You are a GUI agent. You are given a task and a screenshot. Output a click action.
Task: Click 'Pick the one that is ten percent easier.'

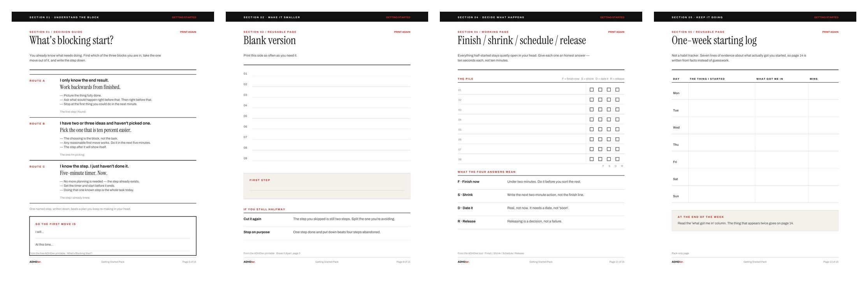(96, 130)
